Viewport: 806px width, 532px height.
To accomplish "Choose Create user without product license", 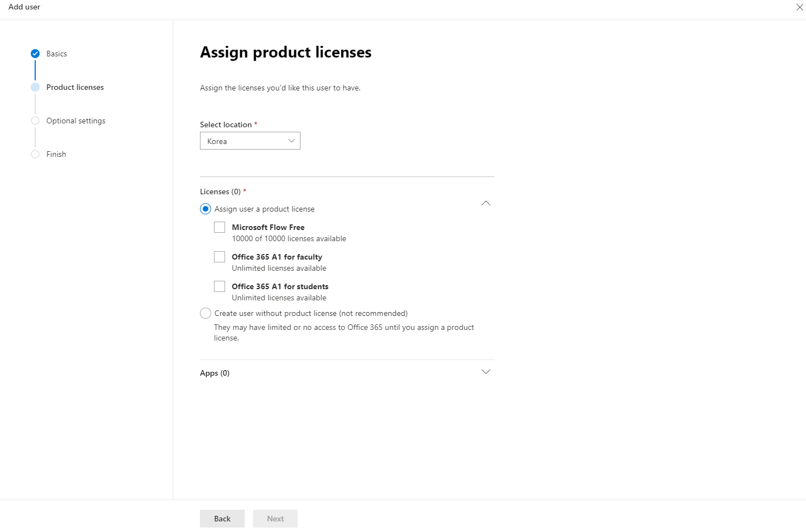I will [206, 313].
